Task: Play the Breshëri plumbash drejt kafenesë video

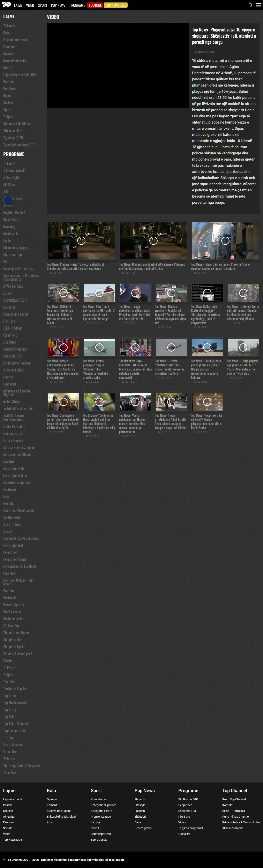Action: coord(153,241)
